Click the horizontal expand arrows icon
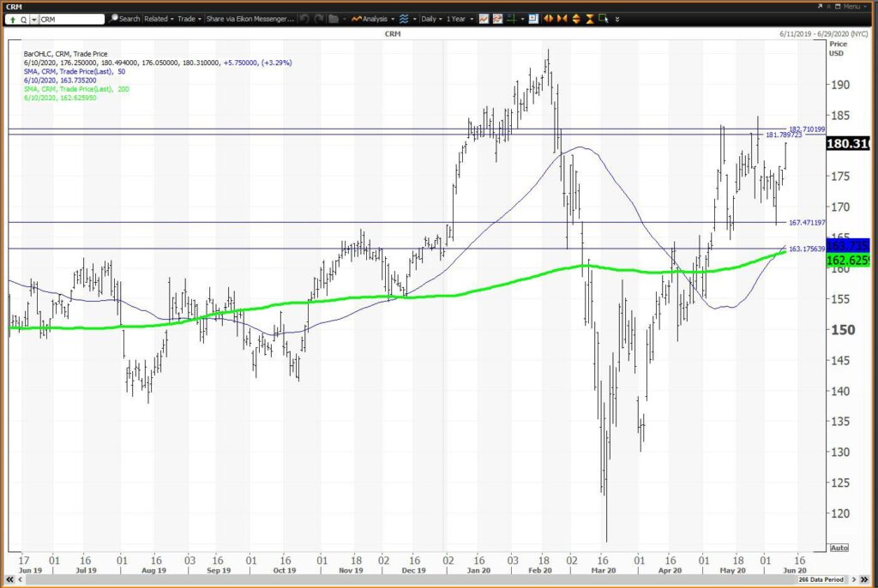Image resolution: width=878 pixels, height=588 pixels. tap(548, 19)
